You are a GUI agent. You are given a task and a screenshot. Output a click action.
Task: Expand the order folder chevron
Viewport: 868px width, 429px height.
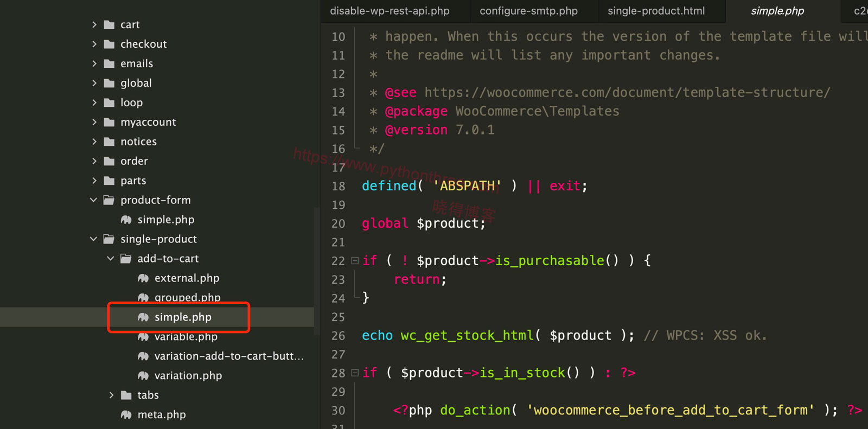94,161
